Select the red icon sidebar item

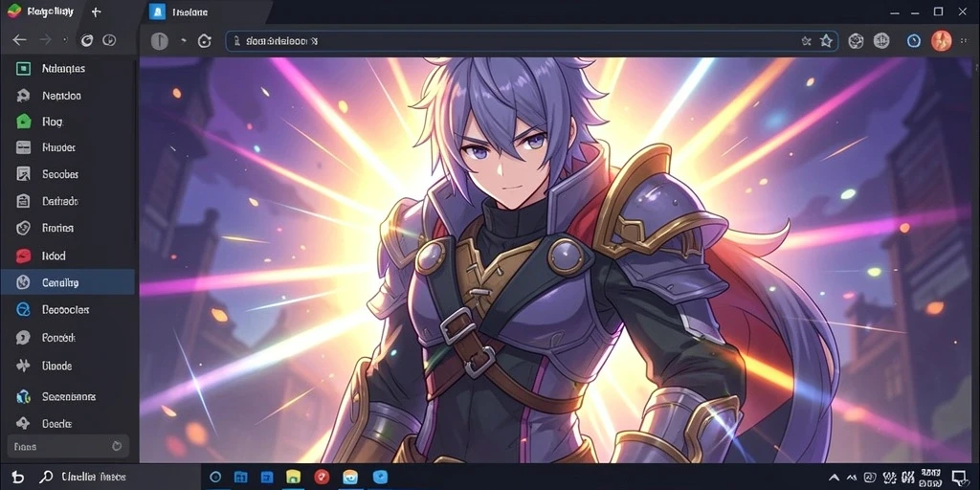point(23,256)
